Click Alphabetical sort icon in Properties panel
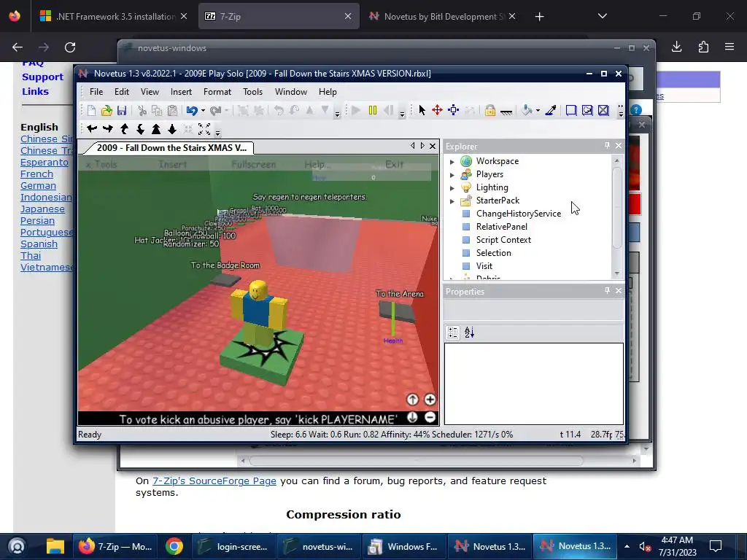This screenshot has width=747, height=560. (469, 332)
